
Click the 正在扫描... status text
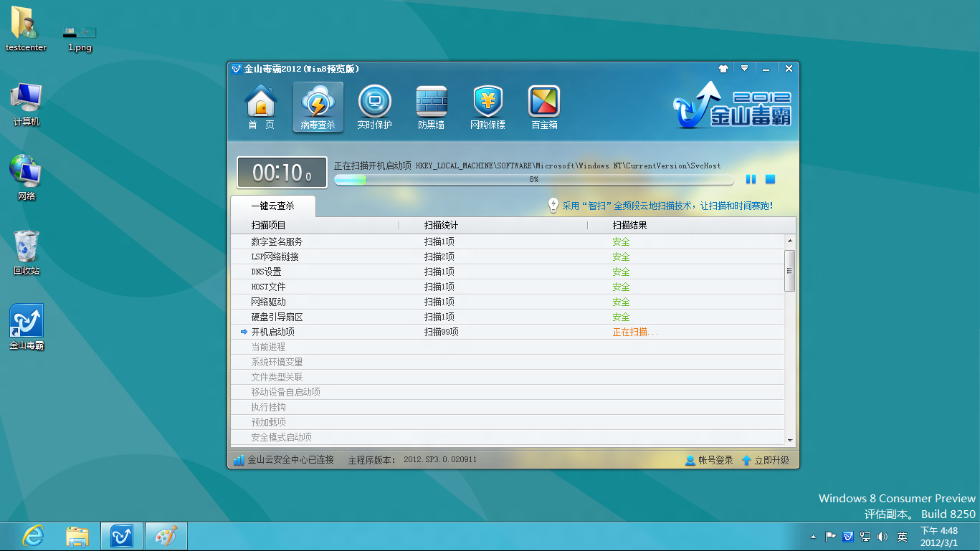(x=635, y=332)
